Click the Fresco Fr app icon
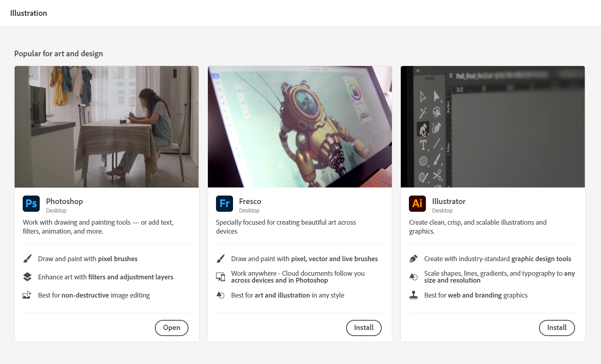This screenshot has width=601, height=364. point(225,204)
